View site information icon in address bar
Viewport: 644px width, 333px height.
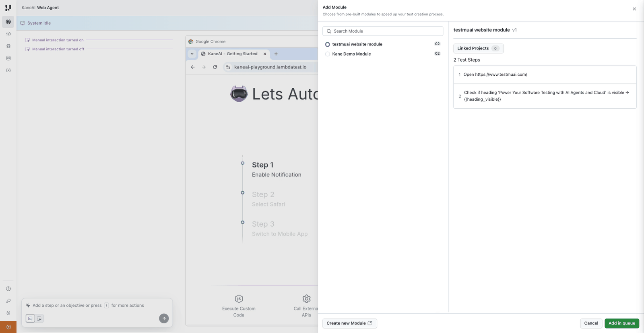click(228, 67)
